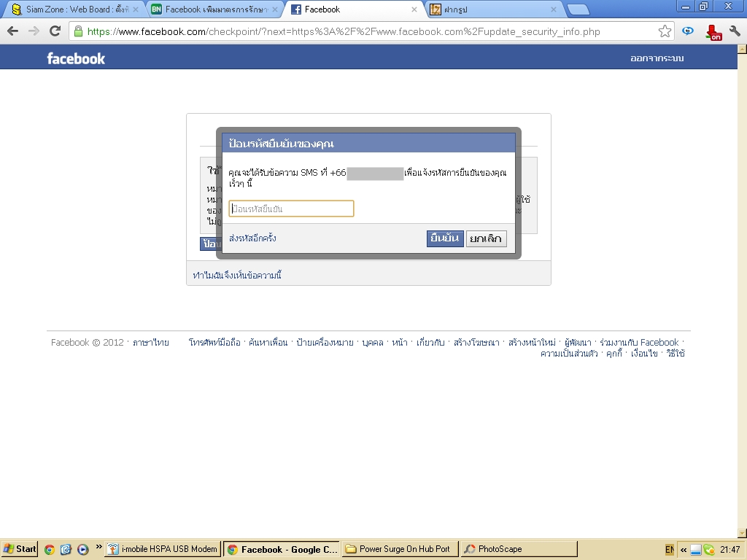The image size is (747, 560).
Task: Open the บุคคล footer link
Action: [373, 343]
